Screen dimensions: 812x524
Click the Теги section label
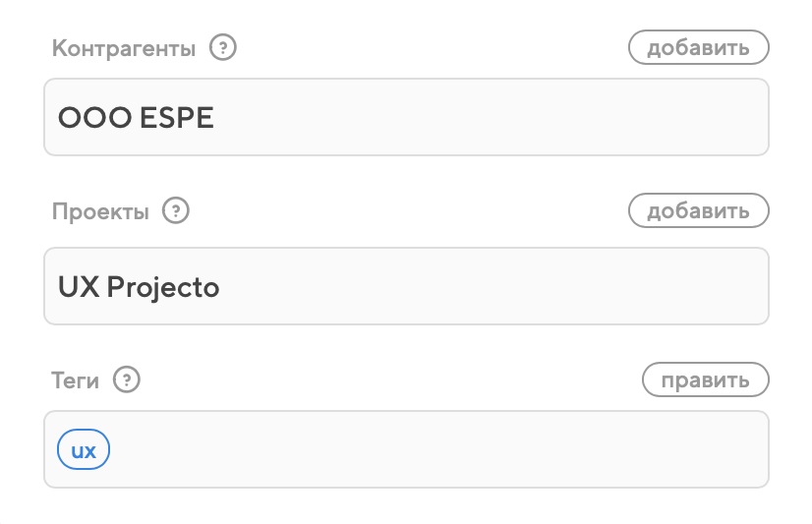click(x=76, y=380)
